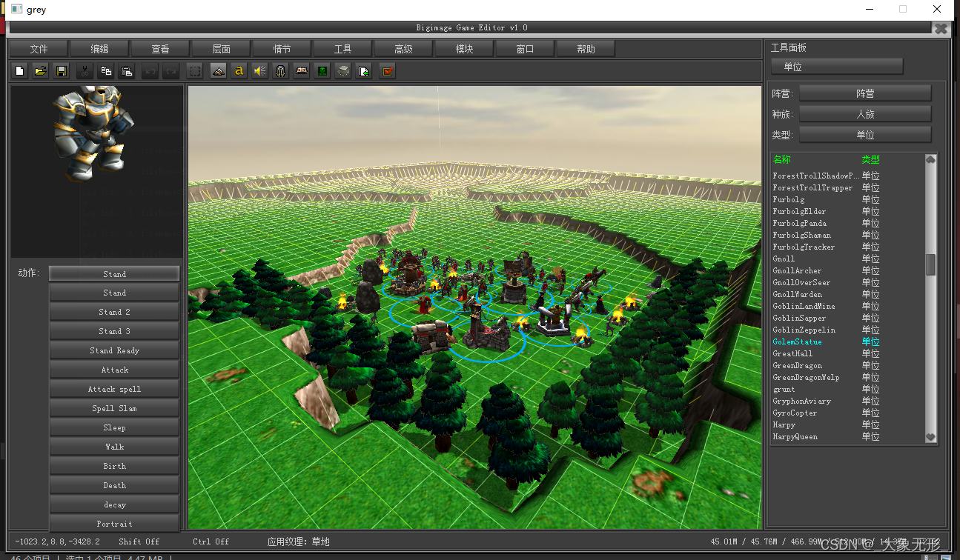
Task: Open the 层面 menu
Action: coord(221,49)
